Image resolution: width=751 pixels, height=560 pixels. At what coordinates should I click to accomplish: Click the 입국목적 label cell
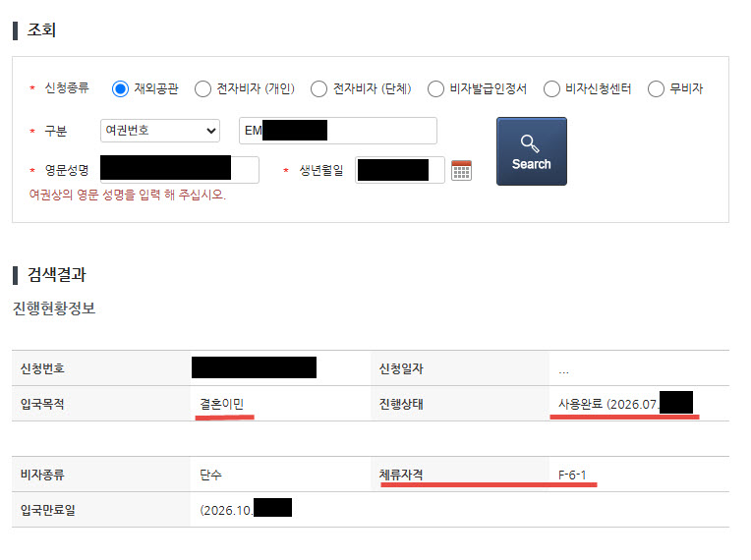coord(101,404)
